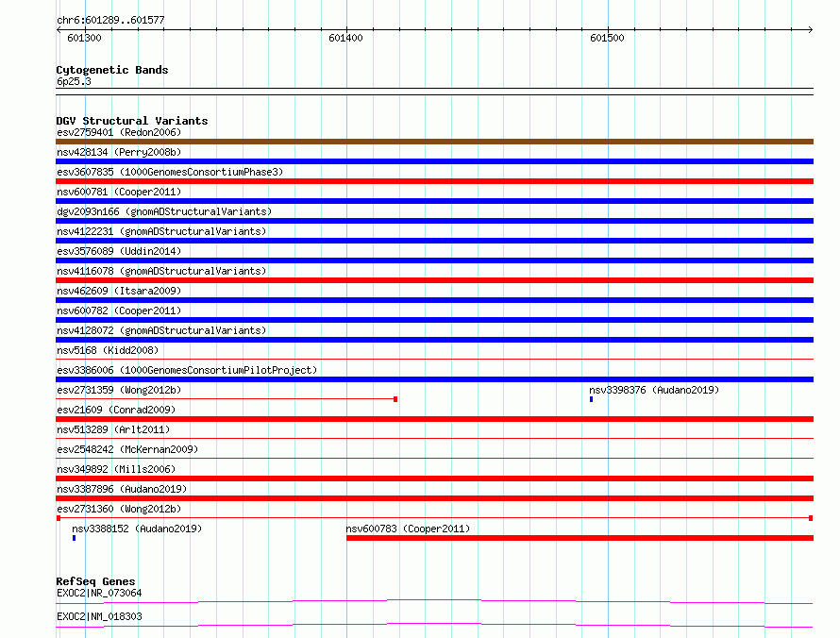Viewport: 840px width, 638px height.
Task: Select the first Cooper2011 label nsv600781
Action: point(119,192)
